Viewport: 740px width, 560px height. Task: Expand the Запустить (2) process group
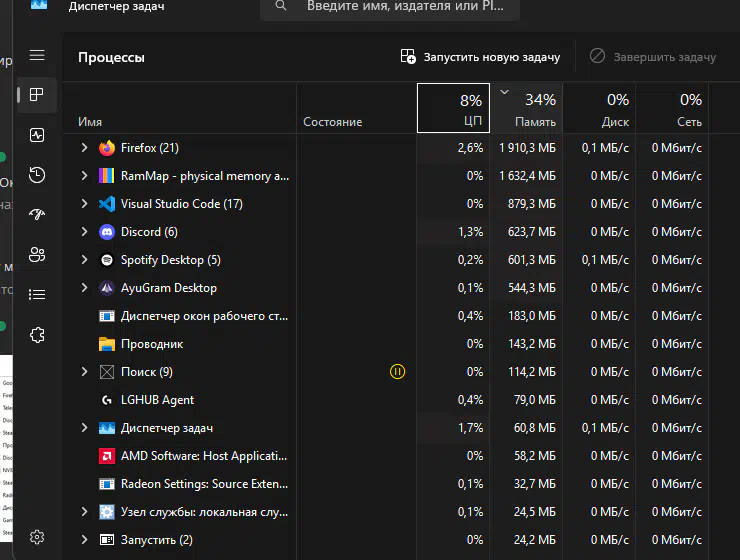tap(84, 539)
